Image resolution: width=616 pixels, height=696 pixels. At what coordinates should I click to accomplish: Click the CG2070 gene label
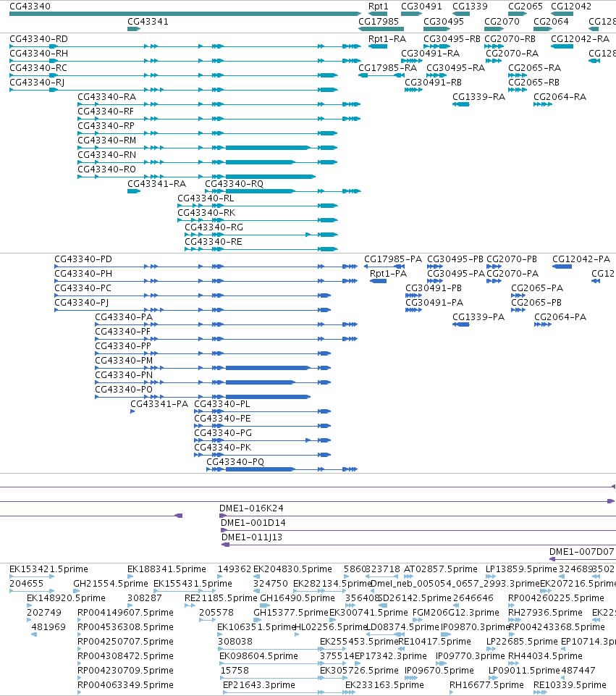[x=502, y=21]
